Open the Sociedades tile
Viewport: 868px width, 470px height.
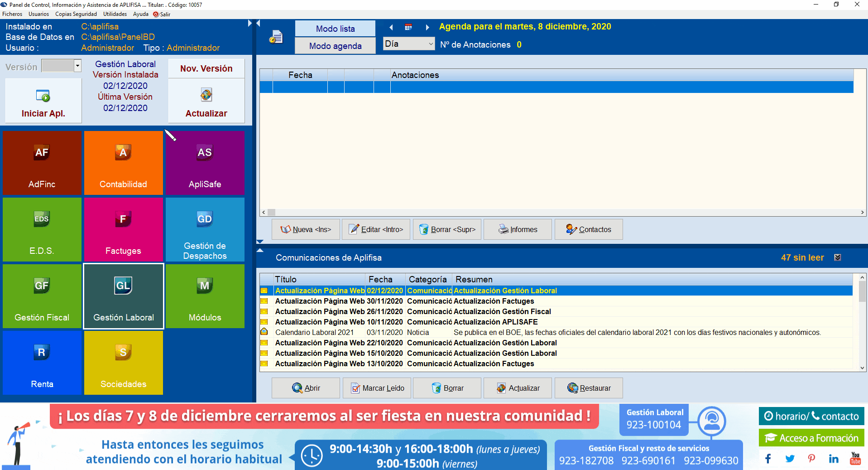tap(123, 363)
